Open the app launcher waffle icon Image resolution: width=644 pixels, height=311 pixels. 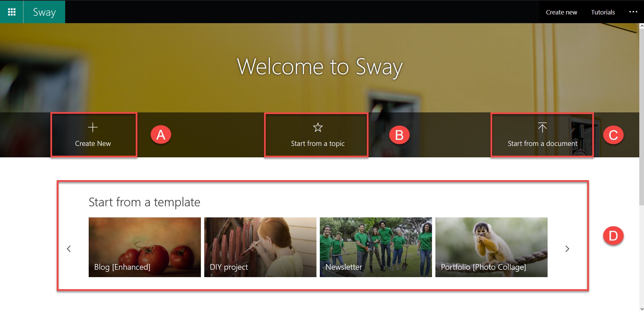coord(12,12)
